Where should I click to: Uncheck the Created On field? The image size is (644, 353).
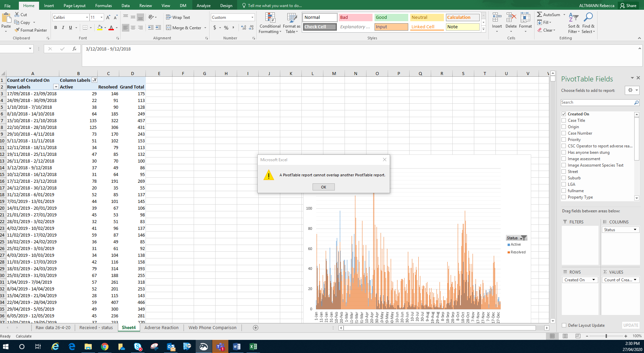click(564, 114)
